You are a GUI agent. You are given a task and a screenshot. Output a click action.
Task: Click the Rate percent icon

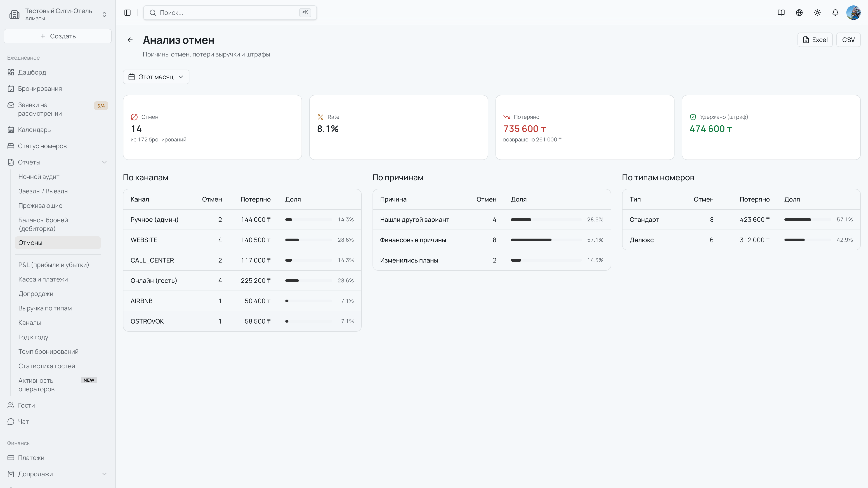pos(321,117)
